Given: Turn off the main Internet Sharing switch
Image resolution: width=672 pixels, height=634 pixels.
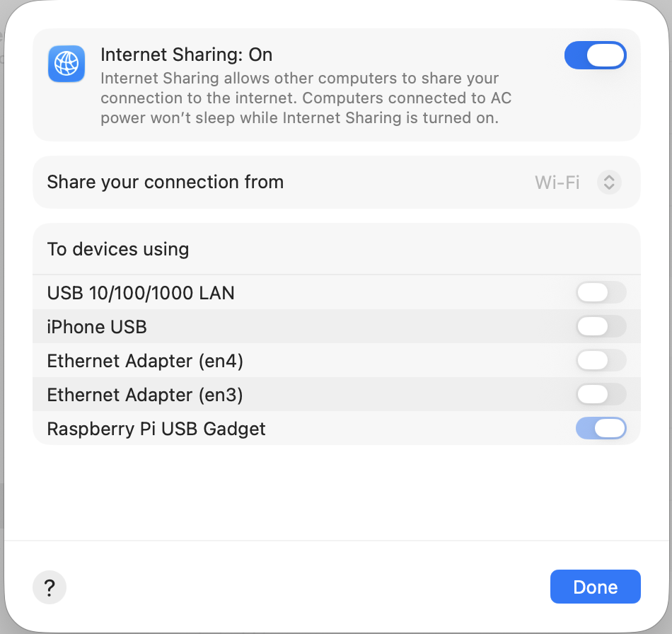Looking at the screenshot, I should point(595,55).
